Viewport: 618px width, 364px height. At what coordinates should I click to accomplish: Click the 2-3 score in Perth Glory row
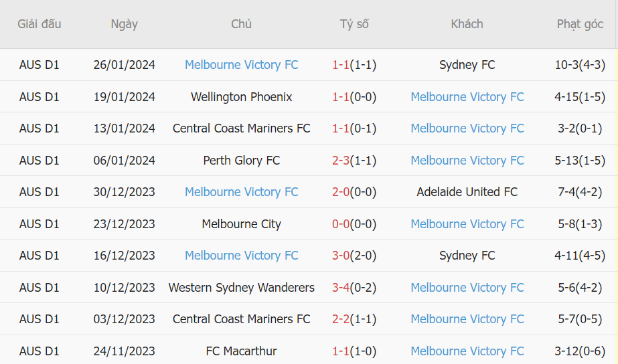(x=341, y=161)
